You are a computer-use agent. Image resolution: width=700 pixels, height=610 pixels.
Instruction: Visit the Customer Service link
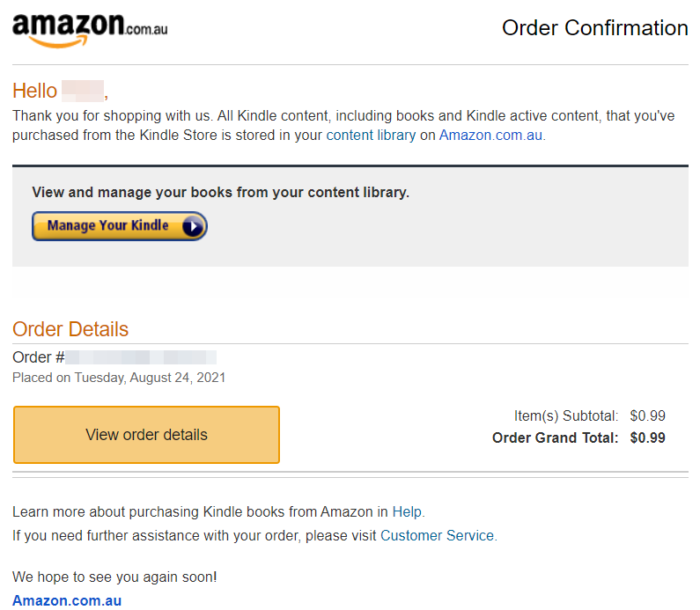point(437,535)
